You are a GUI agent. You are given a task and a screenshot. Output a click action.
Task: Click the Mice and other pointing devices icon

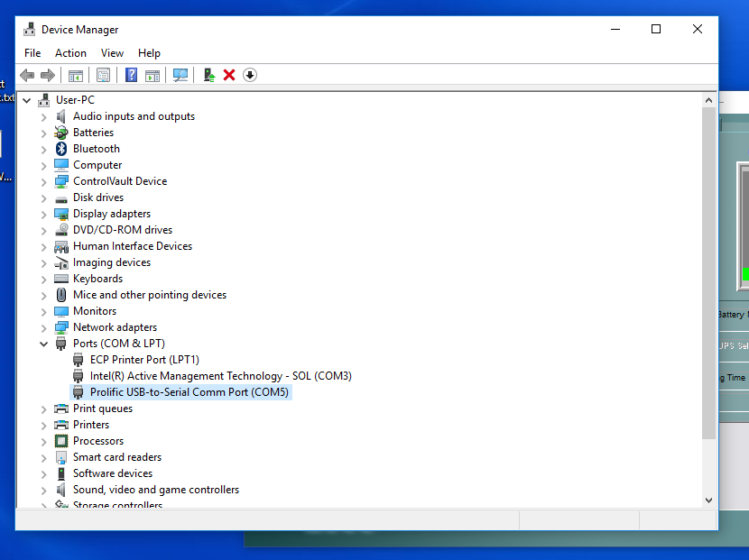point(61,295)
